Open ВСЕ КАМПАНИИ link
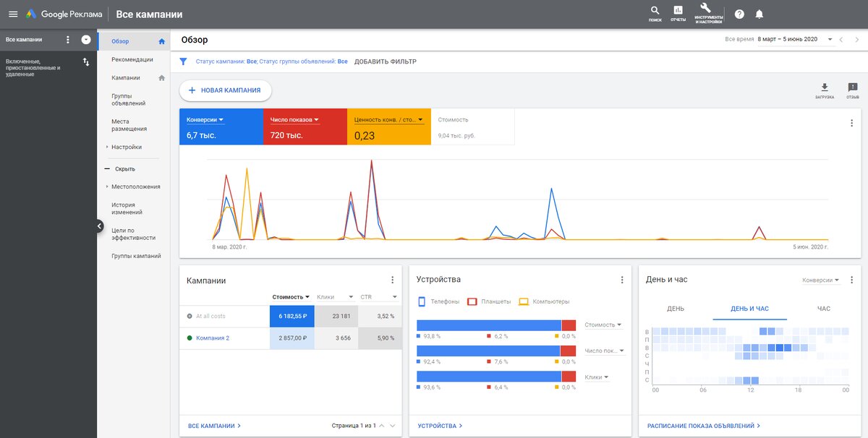868x438 pixels. point(215,426)
